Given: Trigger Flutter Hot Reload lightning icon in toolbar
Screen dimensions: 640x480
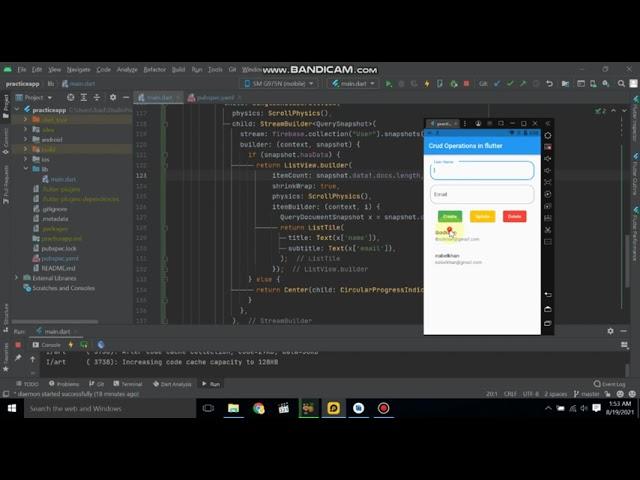Looking at the screenshot, I should coord(427,84).
